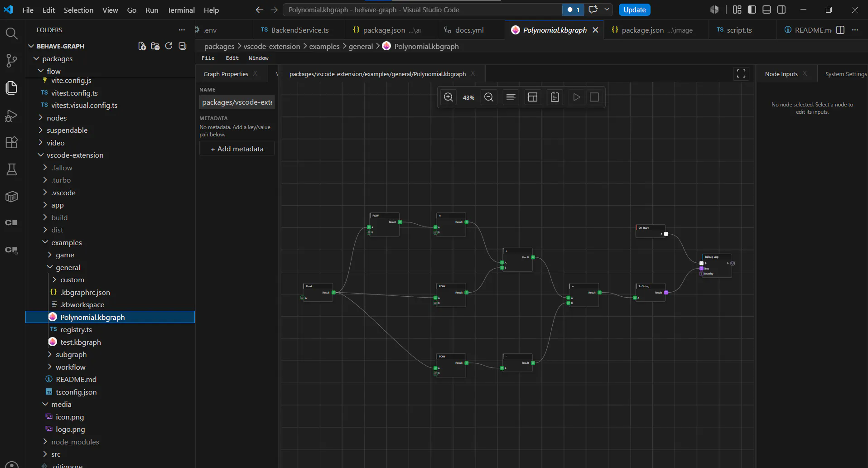
Task: Toggle the primary side bar
Action: coord(752,10)
